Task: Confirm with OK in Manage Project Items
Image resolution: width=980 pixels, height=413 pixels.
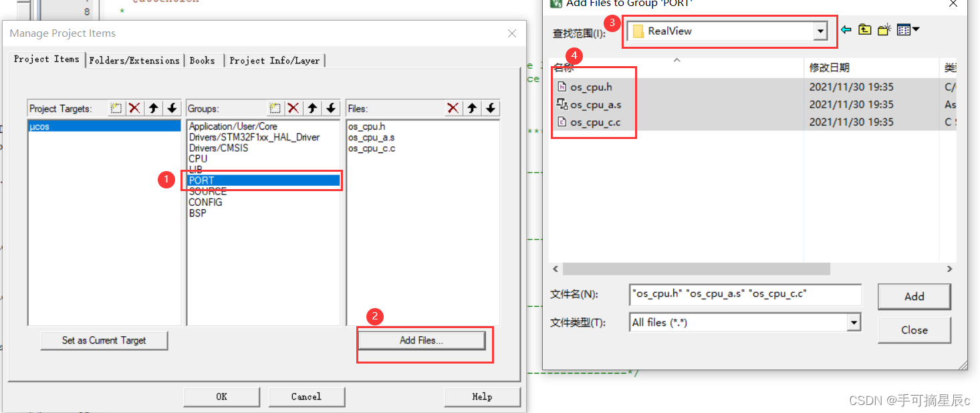Action: (221, 396)
